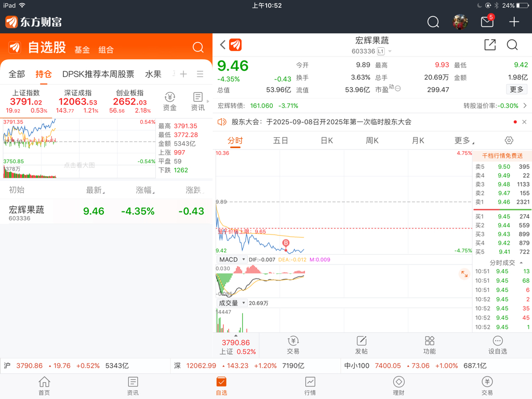Dismiss the 股东大会 announcement banner

pos(524,122)
